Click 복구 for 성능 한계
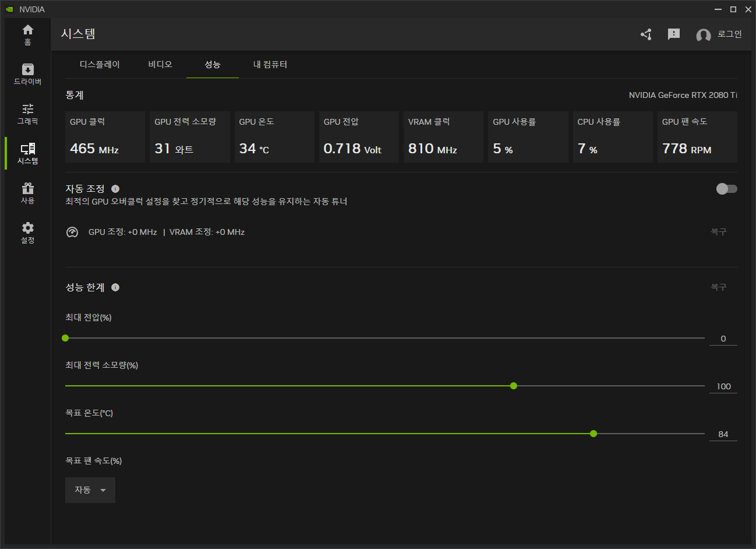This screenshot has height=549, width=756. click(719, 287)
